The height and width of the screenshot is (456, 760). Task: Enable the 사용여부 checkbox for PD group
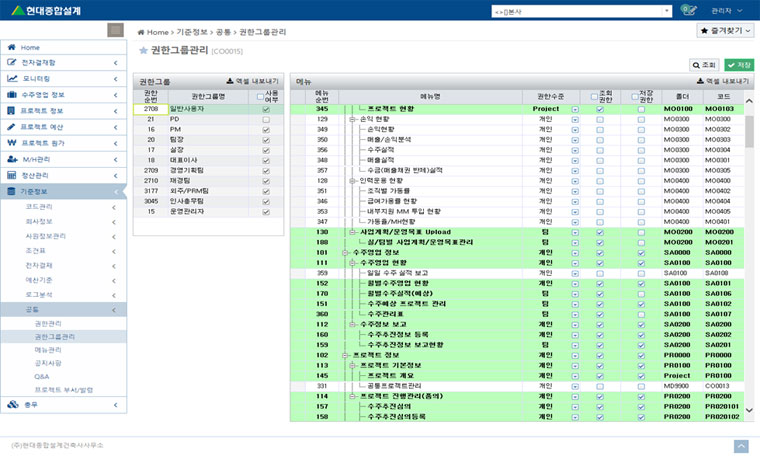(x=265, y=119)
